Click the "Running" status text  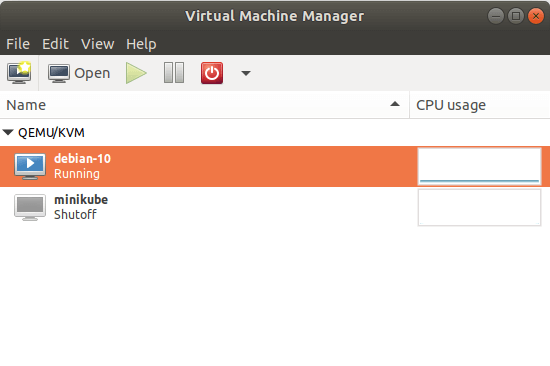(77, 174)
